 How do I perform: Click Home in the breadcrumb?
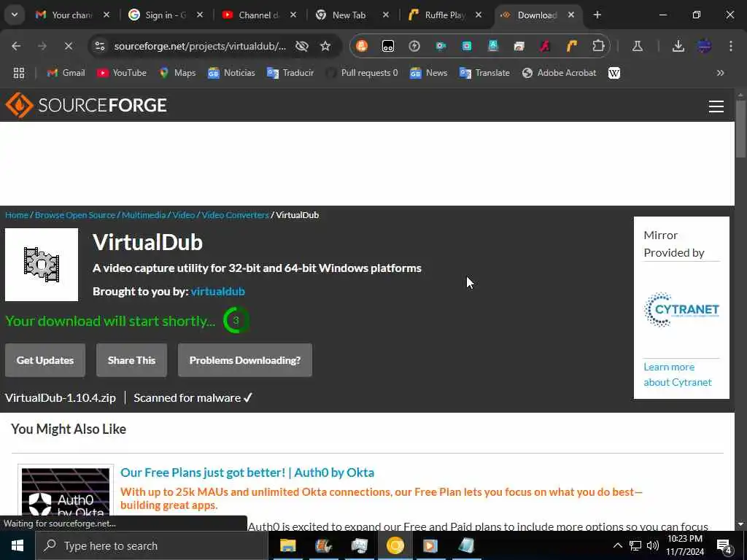pyautogui.click(x=17, y=215)
